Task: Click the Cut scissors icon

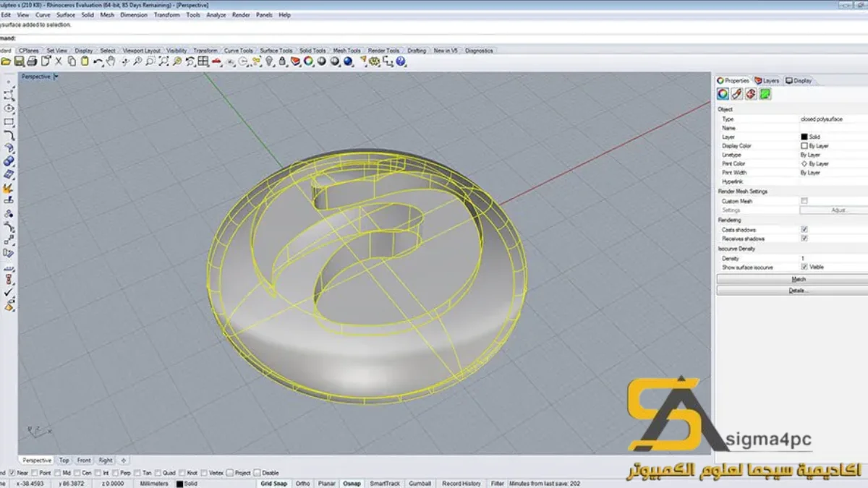Action: [58, 61]
